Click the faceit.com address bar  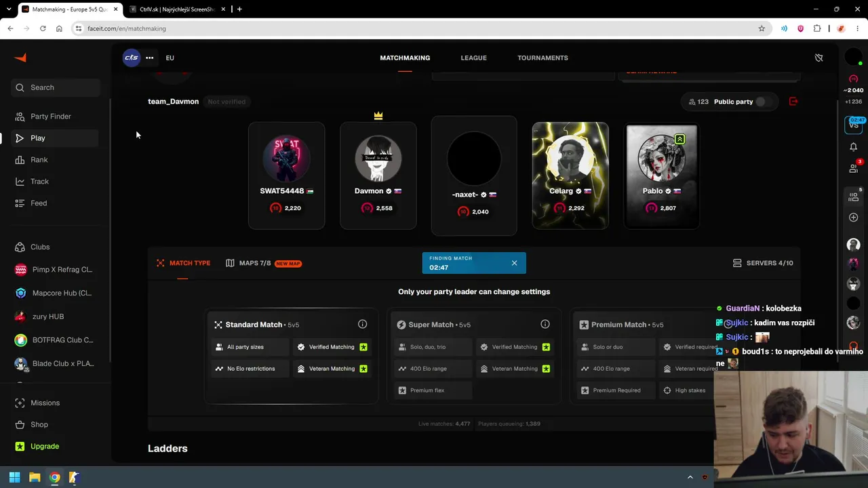point(420,28)
